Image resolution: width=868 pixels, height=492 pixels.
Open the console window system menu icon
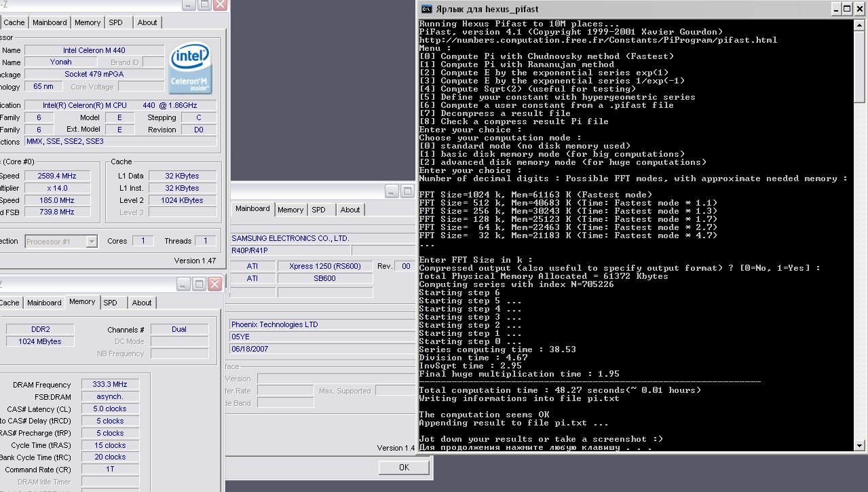pos(426,9)
